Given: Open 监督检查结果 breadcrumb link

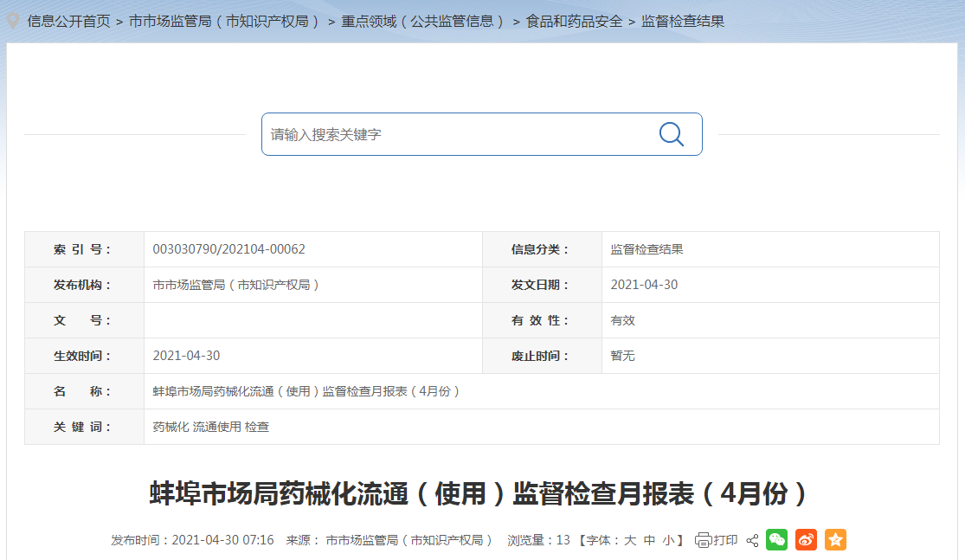Looking at the screenshot, I should click(x=683, y=22).
